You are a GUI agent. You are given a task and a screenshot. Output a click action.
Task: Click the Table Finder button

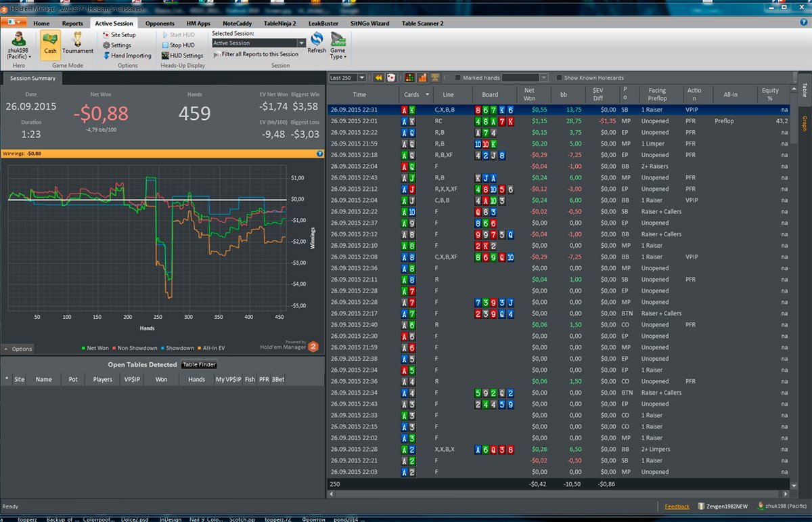click(198, 365)
